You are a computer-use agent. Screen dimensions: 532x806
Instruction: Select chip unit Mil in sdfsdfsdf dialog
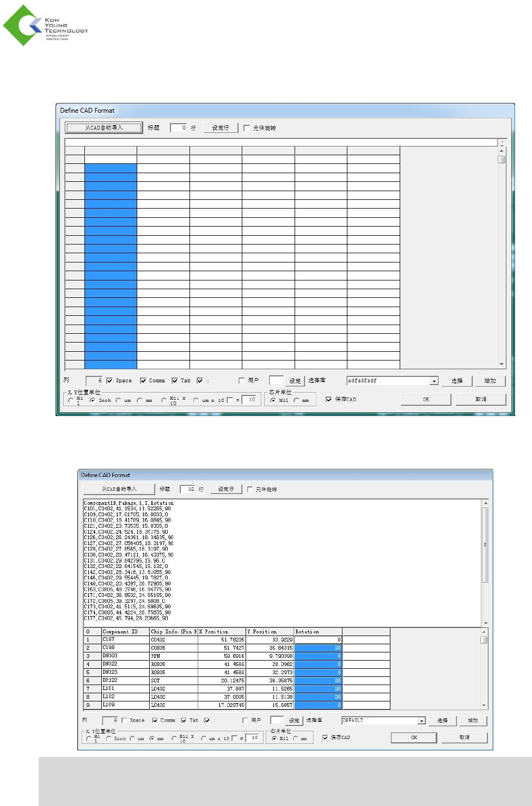click(x=273, y=400)
